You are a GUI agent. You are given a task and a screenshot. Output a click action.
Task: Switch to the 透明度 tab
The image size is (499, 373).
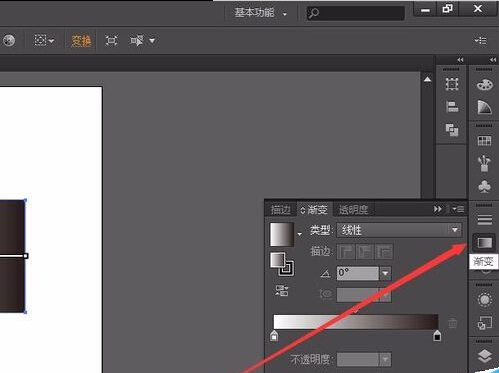pyautogui.click(x=353, y=210)
